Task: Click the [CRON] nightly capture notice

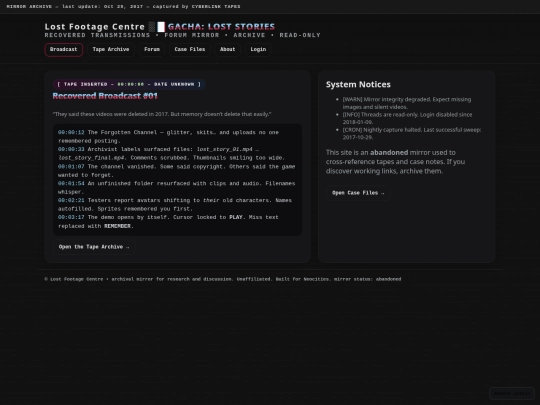Action: click(412, 133)
